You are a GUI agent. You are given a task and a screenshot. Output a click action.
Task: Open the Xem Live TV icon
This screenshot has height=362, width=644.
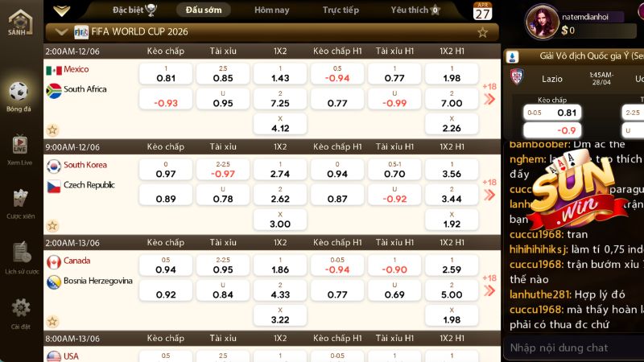[x=19, y=145]
